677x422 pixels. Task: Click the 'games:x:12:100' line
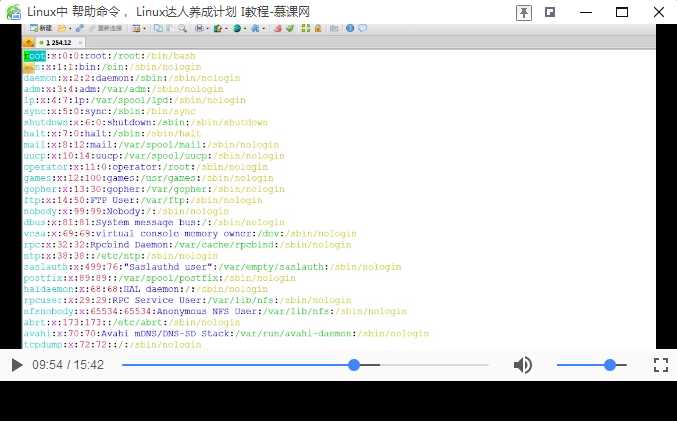tap(149, 178)
